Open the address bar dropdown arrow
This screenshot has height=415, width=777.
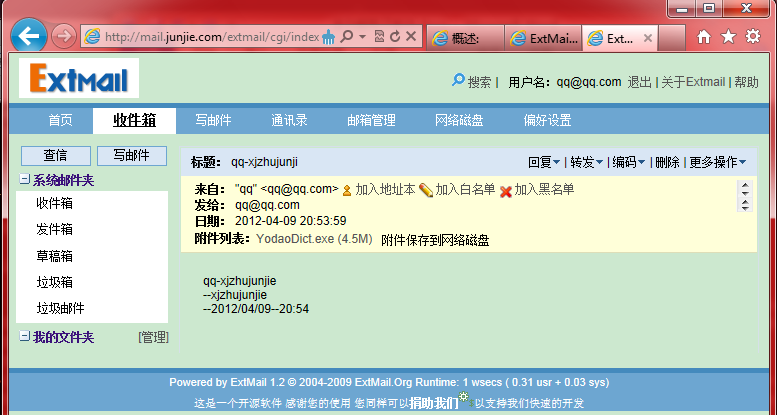click(x=362, y=37)
